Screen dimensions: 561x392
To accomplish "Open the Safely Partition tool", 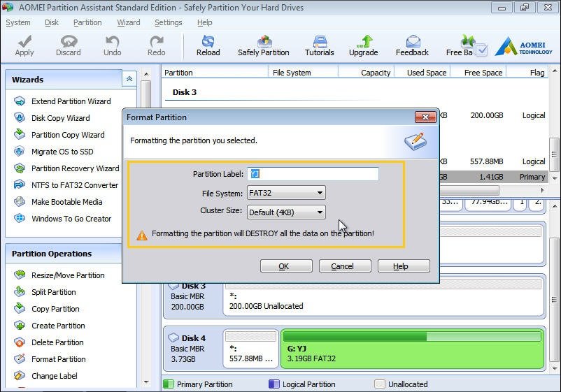I will pyautogui.click(x=263, y=45).
